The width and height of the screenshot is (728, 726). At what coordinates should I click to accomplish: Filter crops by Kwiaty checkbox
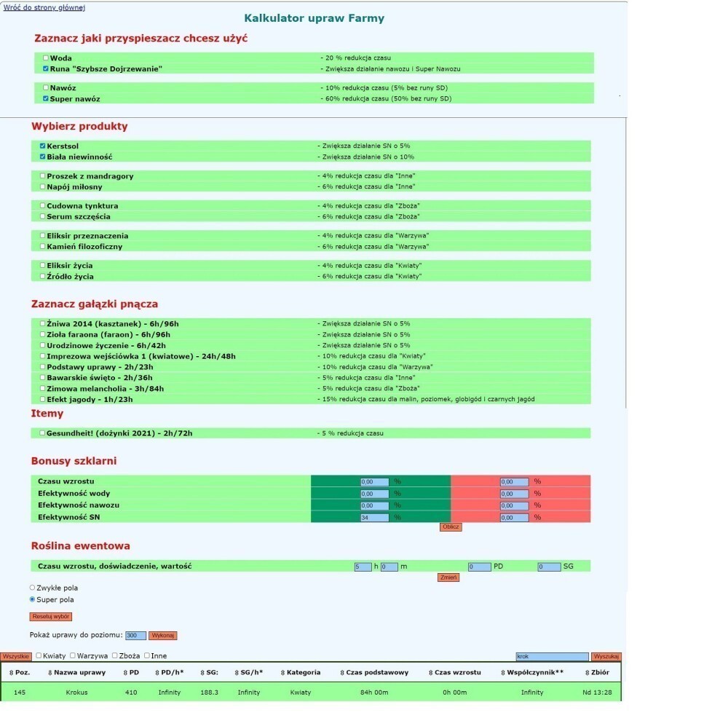click(x=39, y=656)
